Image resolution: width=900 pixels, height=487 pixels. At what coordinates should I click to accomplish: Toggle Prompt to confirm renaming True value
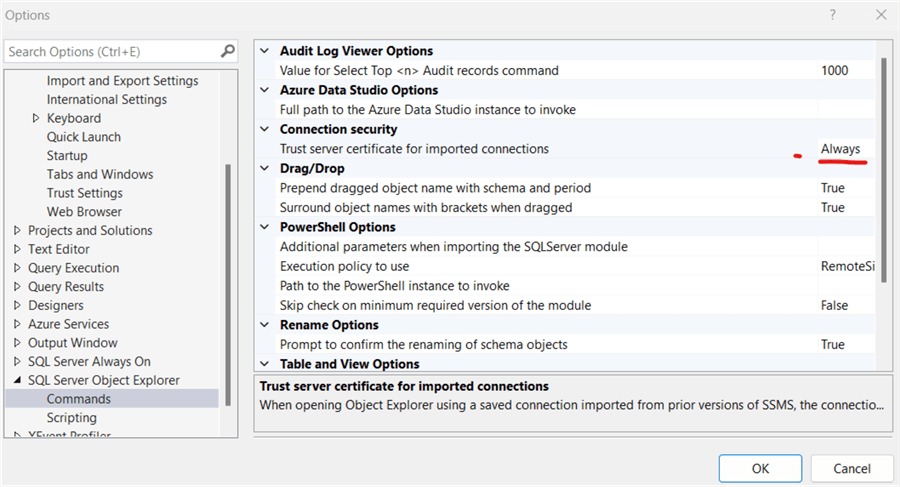coord(832,344)
